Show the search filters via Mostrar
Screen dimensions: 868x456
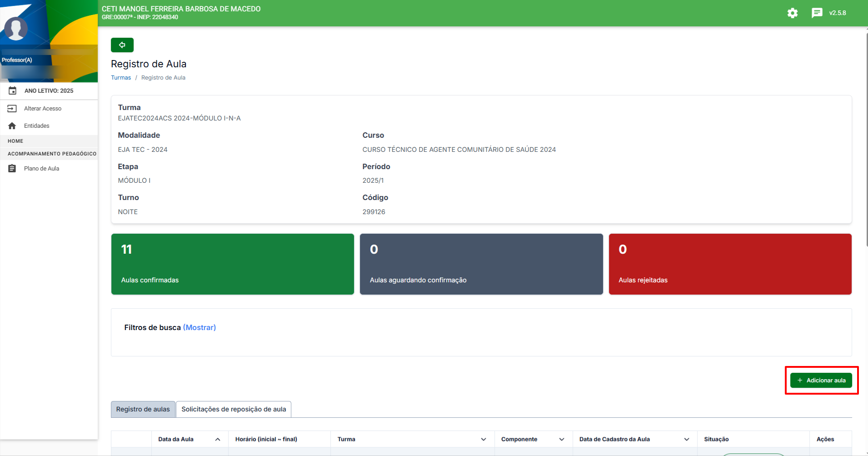coord(200,327)
